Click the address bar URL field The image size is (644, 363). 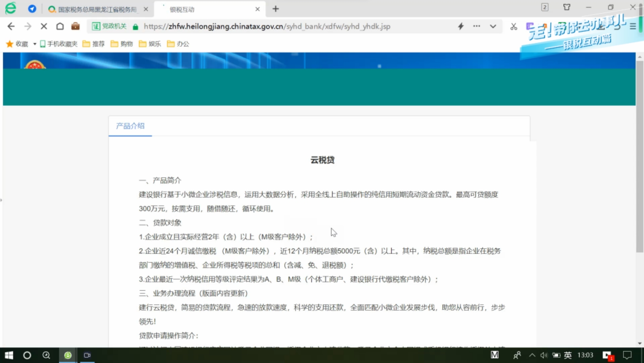[266, 26]
